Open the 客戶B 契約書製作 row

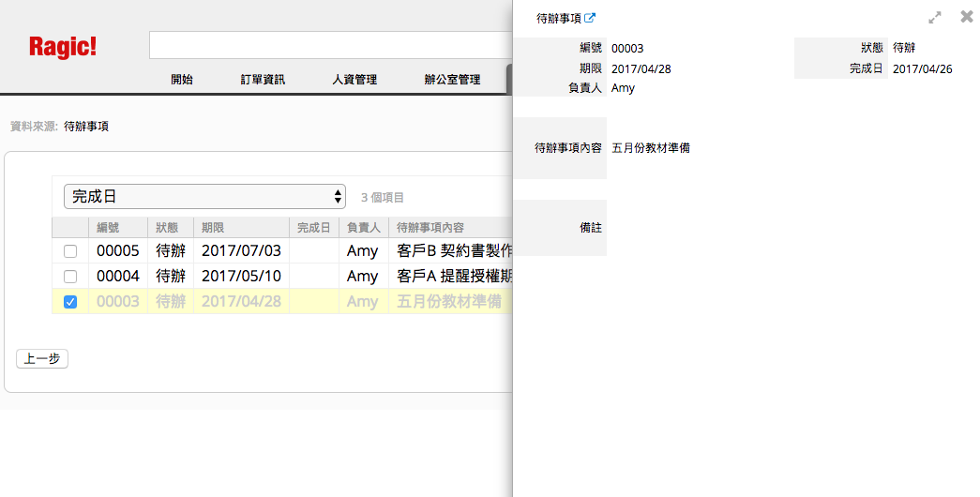[x=454, y=251]
